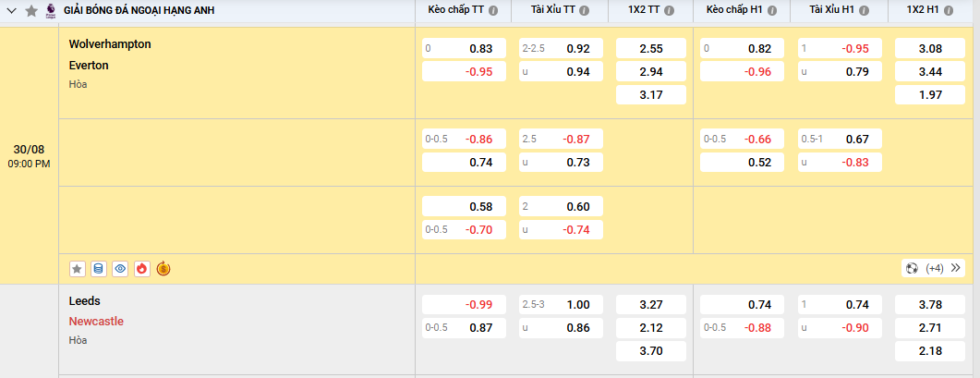980x378 pixels.
Task: Select Newcastle 1X2 TT odds 2.12
Action: point(651,327)
